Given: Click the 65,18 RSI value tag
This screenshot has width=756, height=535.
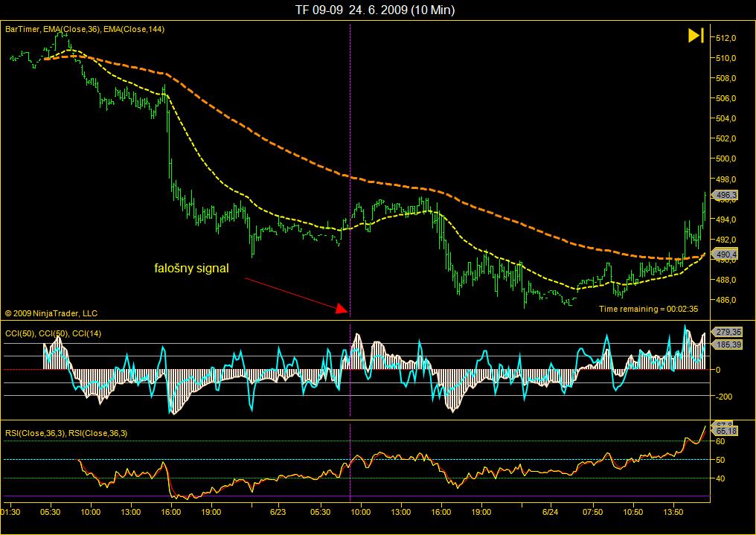Looking at the screenshot, I should click(725, 430).
